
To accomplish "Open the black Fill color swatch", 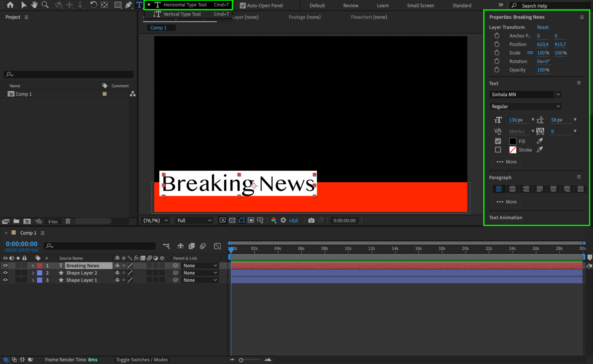I will 513,141.
